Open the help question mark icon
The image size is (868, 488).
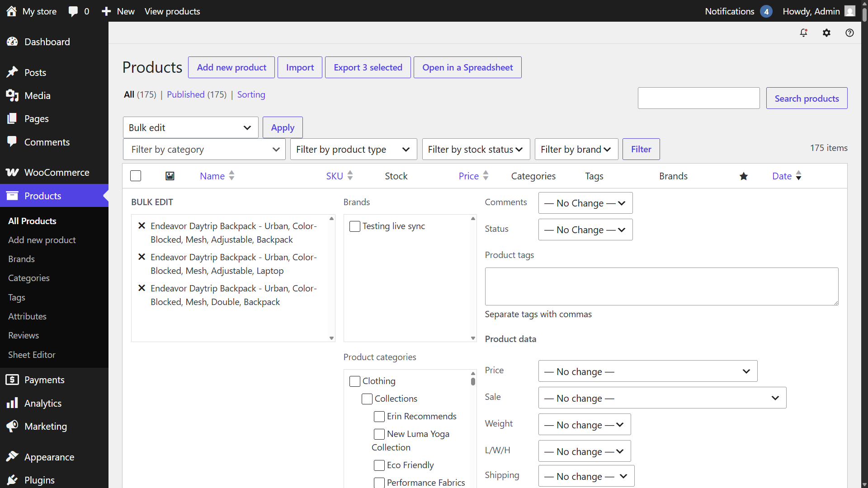click(x=849, y=33)
